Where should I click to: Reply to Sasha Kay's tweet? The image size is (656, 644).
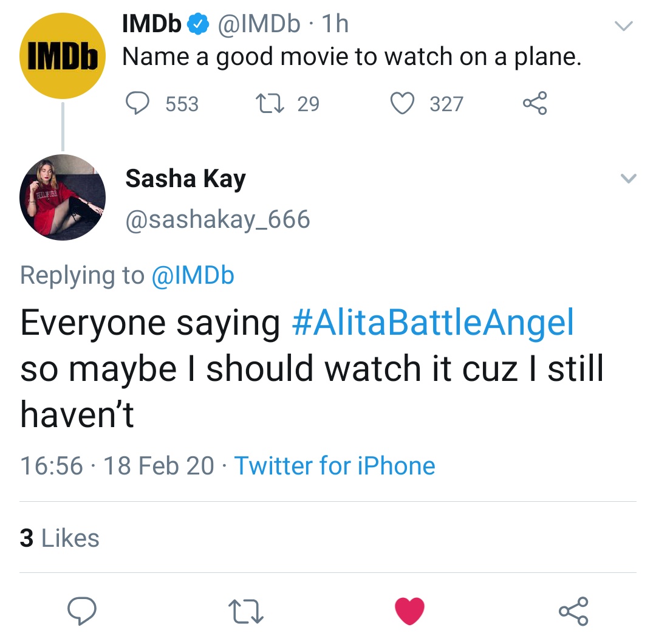point(83,609)
